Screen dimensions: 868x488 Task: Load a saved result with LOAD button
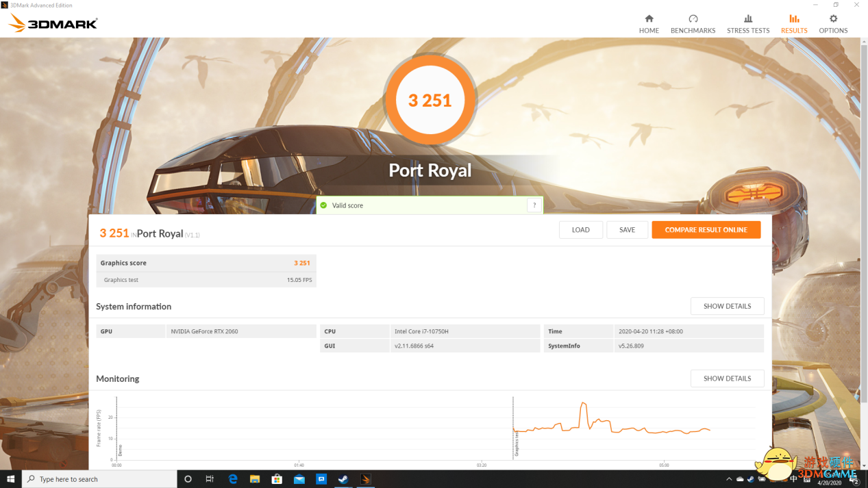pos(581,230)
